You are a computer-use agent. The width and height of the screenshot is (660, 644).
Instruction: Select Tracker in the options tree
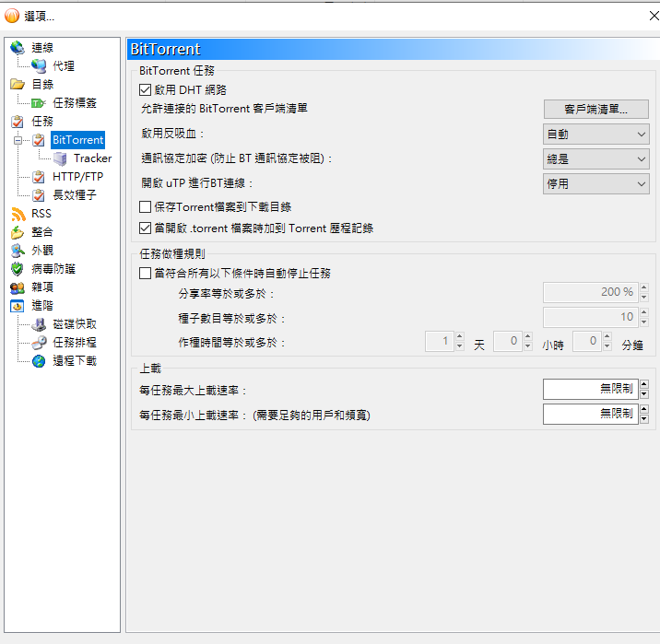[x=92, y=158]
